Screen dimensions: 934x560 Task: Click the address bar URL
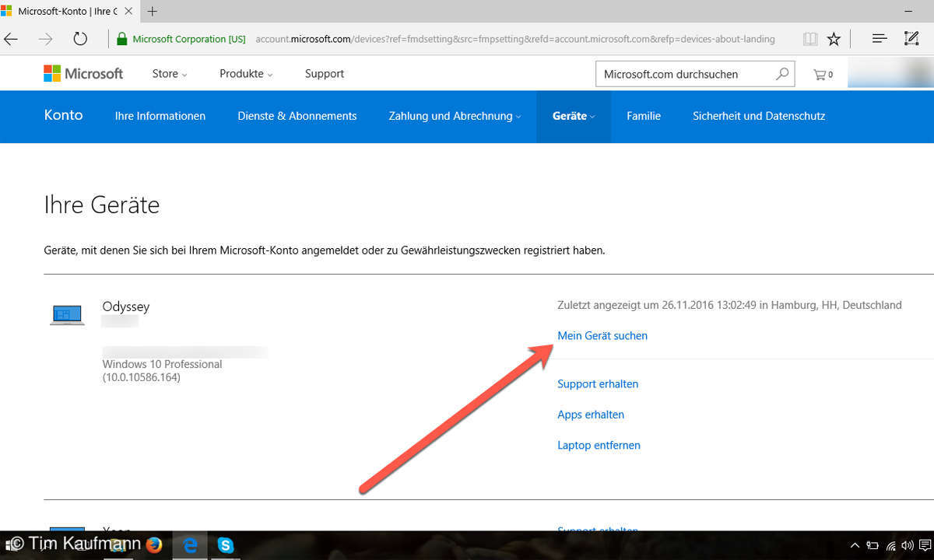[515, 39]
